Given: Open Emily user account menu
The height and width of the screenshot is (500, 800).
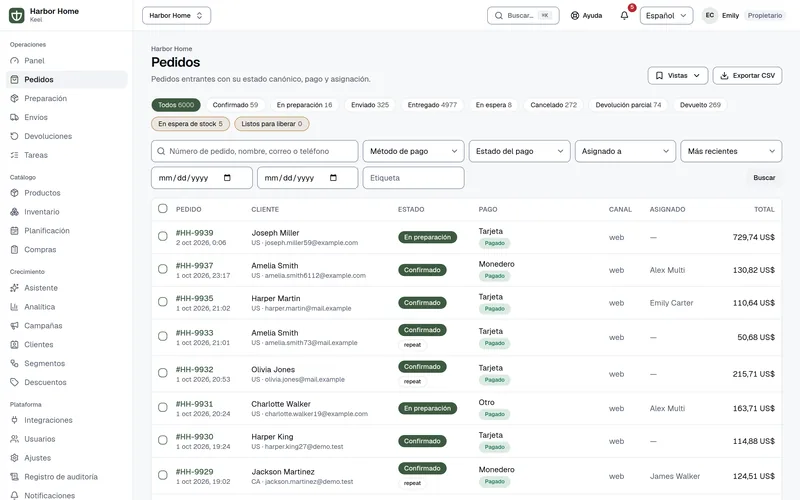Looking at the screenshot, I should (744, 15).
